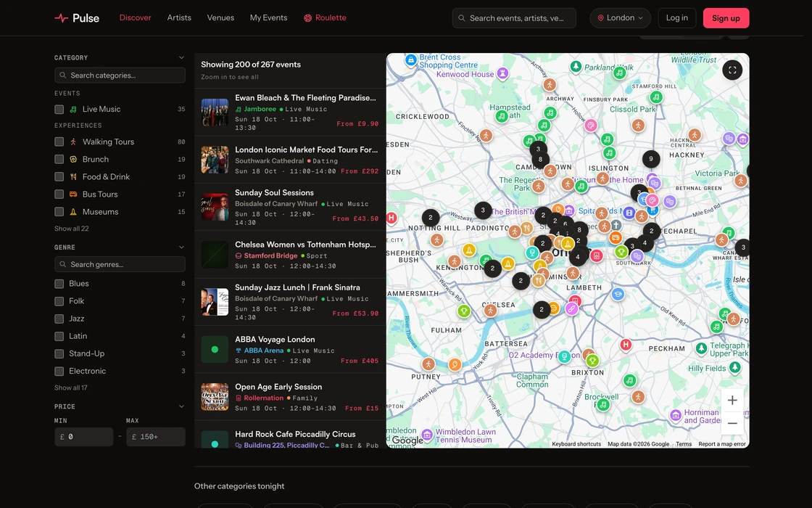The width and height of the screenshot is (812, 508).
Task: Open the ABBA Arena venue link
Action: pos(264,351)
